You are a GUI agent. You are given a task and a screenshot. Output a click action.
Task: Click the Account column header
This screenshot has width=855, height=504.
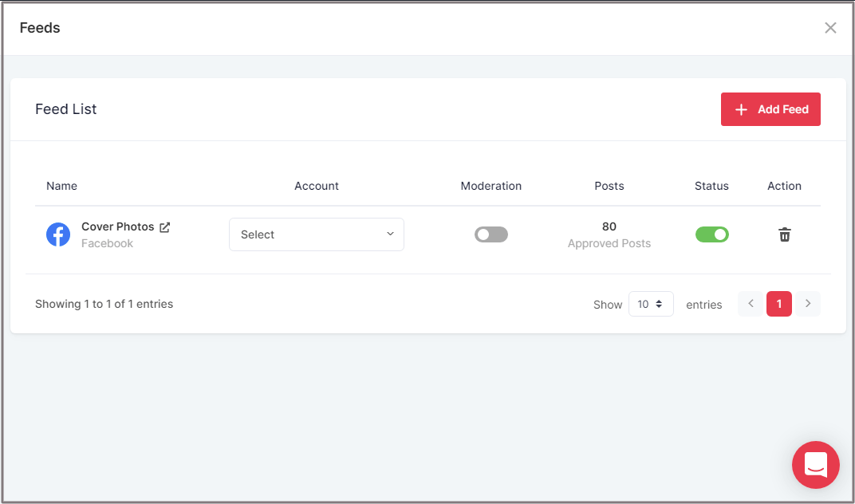click(317, 186)
